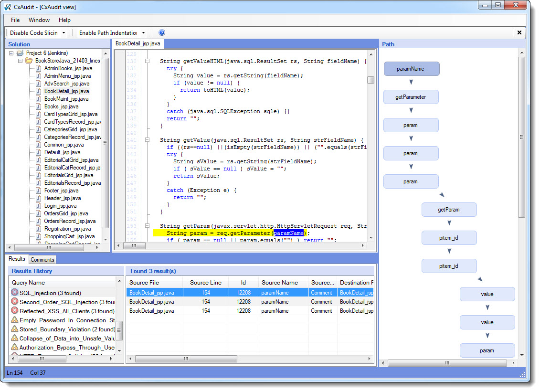Image resolution: width=540 pixels, height=392 pixels.
Task: Sort results by Source Name column
Action: pos(283,283)
